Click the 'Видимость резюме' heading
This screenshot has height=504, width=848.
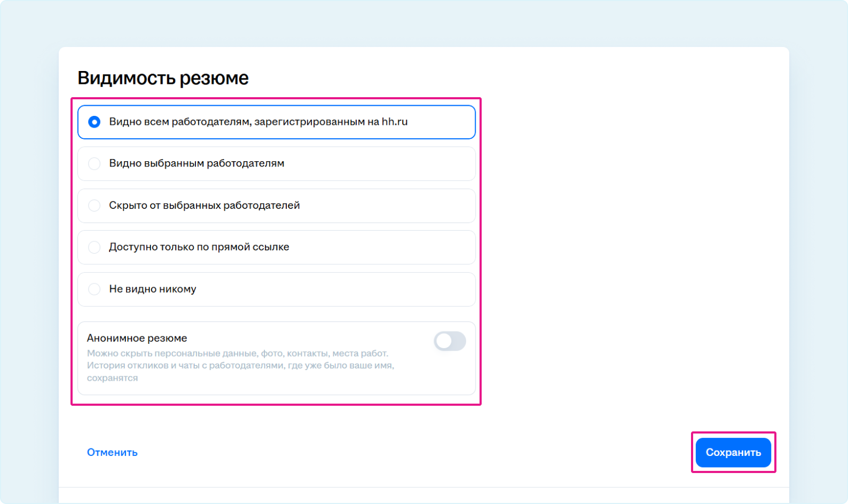pos(163,78)
